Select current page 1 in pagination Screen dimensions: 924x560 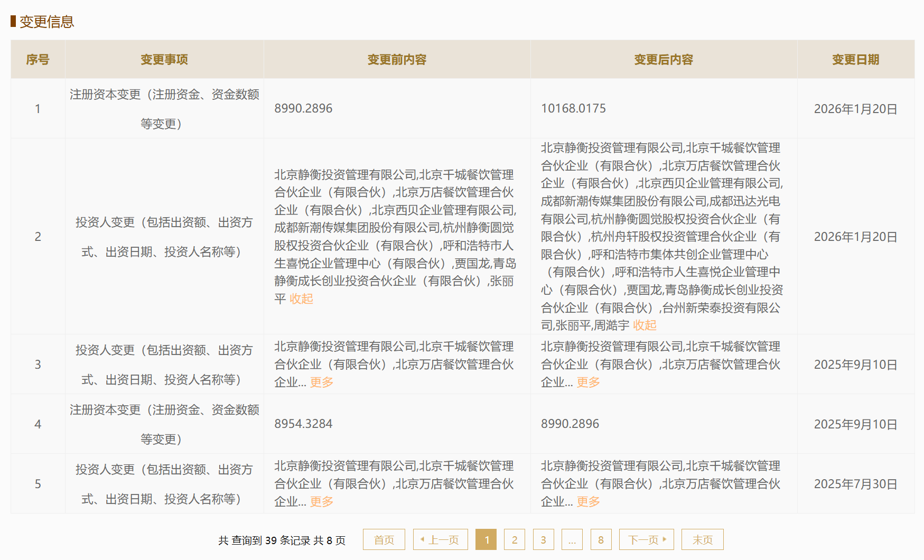point(486,539)
